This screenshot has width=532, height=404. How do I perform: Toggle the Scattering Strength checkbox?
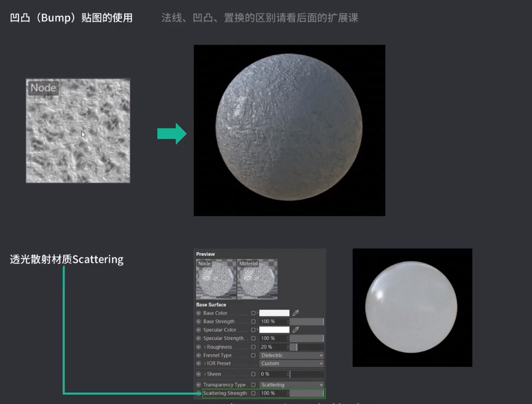253,393
